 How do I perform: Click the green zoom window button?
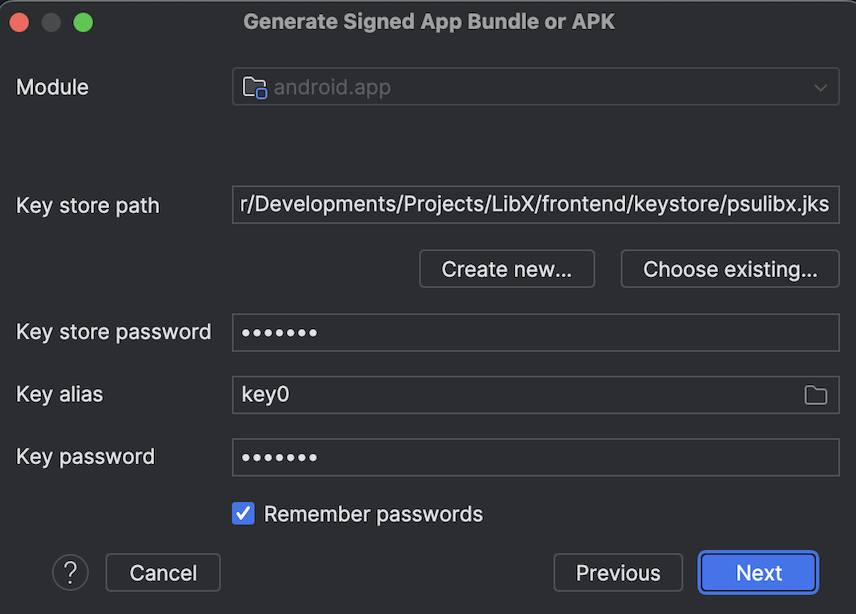83,22
